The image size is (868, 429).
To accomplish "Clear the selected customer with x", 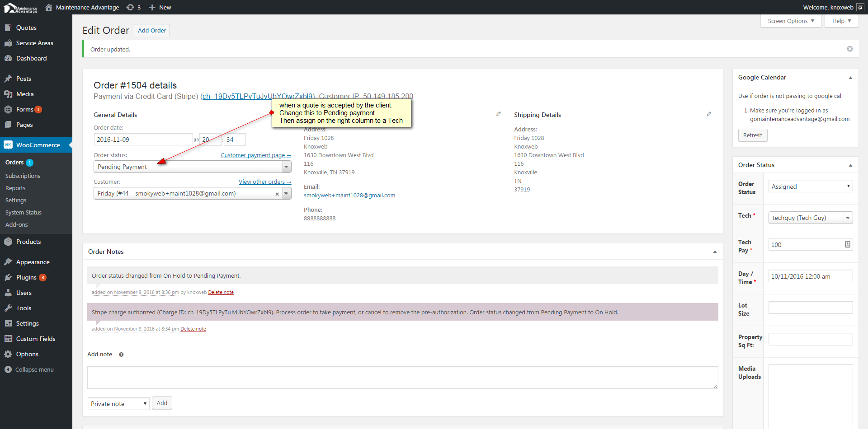I will point(277,194).
